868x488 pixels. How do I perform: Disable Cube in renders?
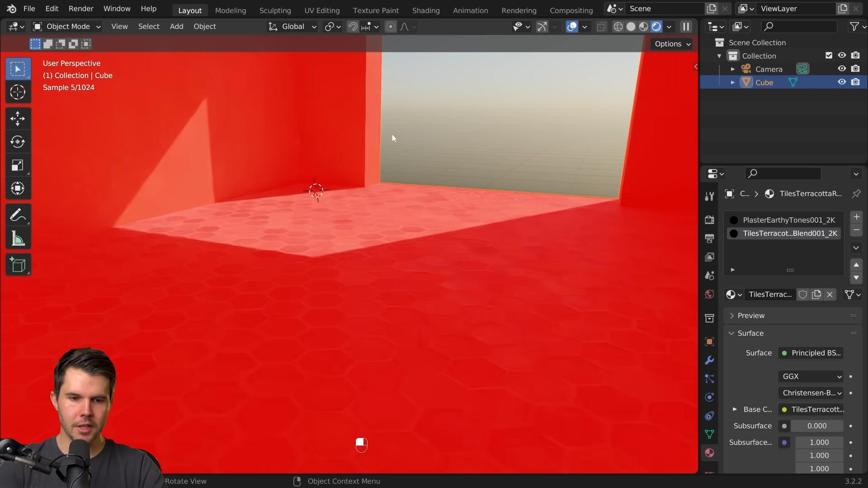[855, 82]
